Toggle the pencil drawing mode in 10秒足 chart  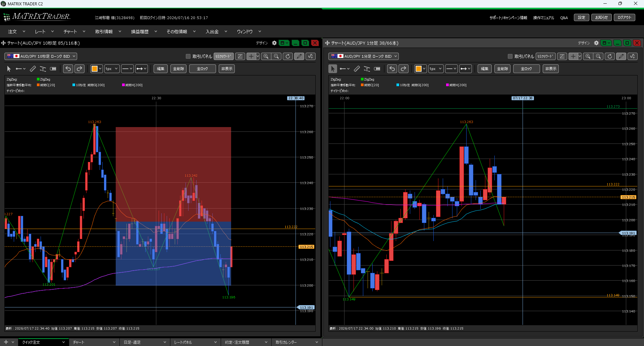click(x=299, y=56)
